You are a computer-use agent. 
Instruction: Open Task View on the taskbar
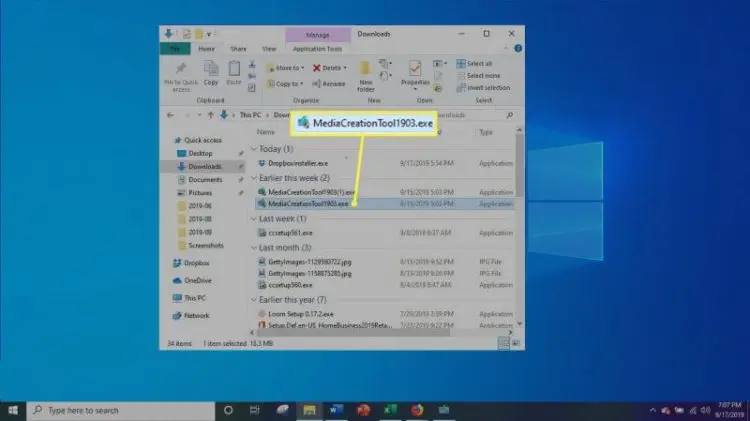[254, 410]
